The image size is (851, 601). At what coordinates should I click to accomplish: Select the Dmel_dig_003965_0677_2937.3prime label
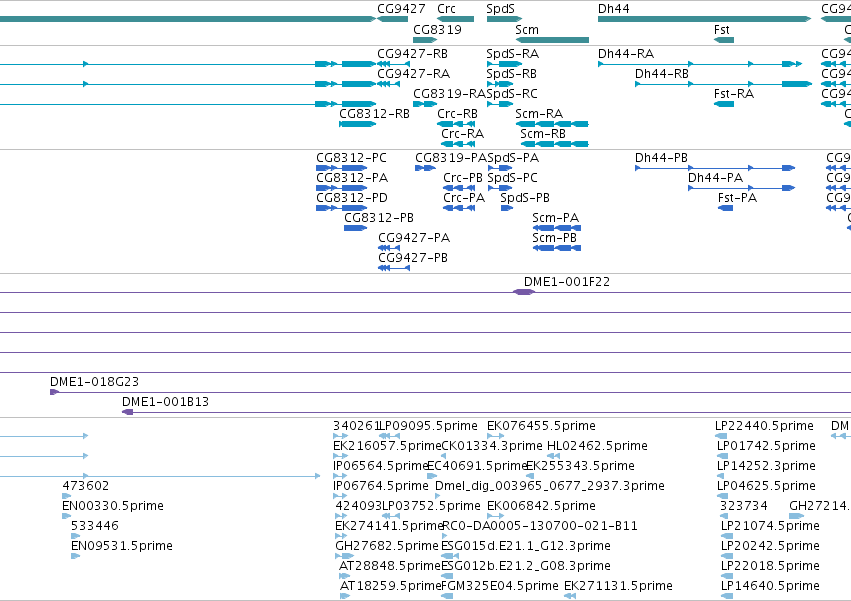(x=550, y=486)
